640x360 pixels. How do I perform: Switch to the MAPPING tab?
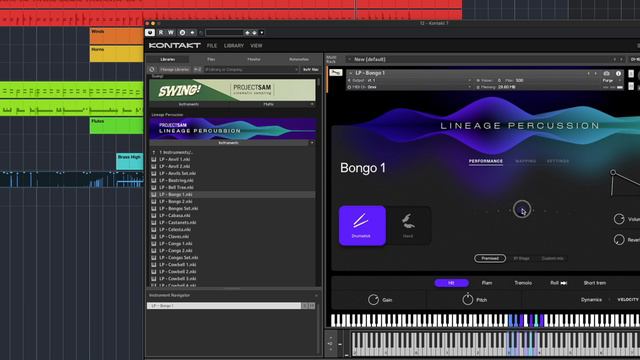coord(525,161)
